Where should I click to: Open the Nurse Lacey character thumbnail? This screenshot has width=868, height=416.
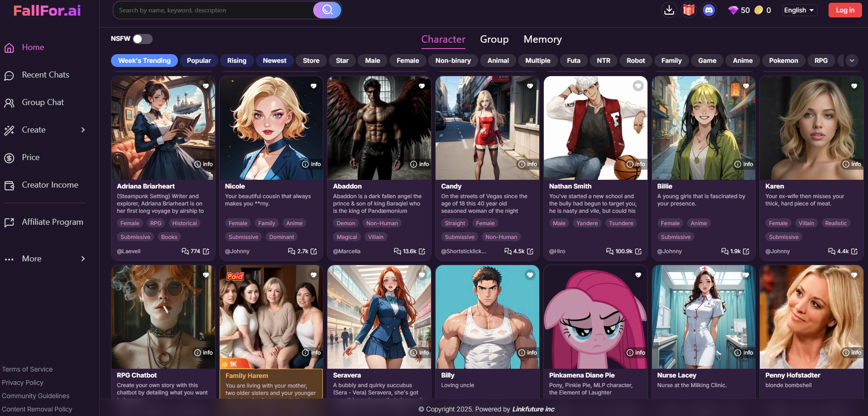pyautogui.click(x=703, y=317)
